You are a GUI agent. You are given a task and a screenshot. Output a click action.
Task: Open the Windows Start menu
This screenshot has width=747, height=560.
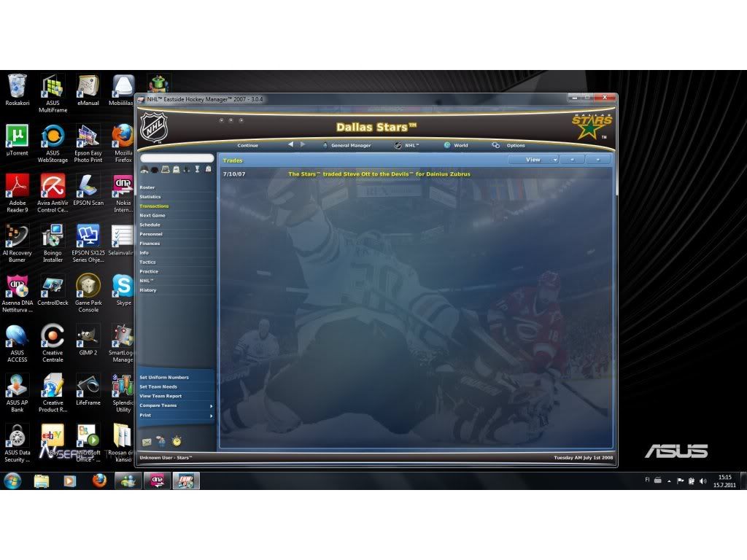tap(12, 481)
